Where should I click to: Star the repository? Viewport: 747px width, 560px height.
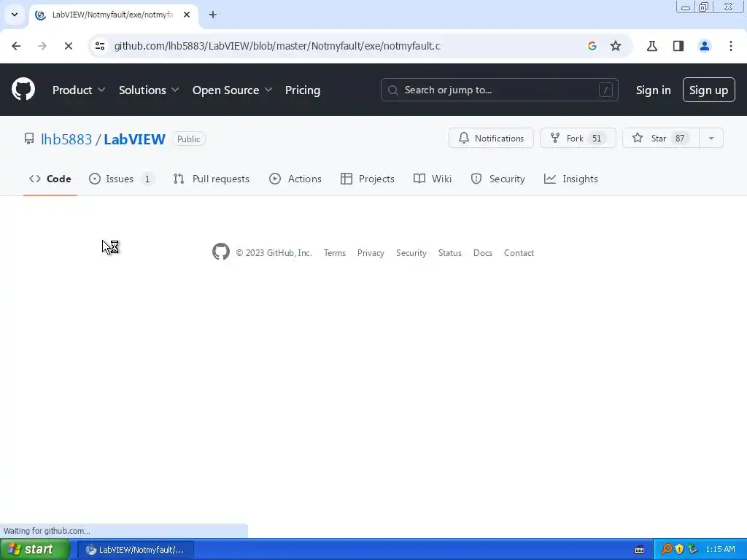(661, 138)
